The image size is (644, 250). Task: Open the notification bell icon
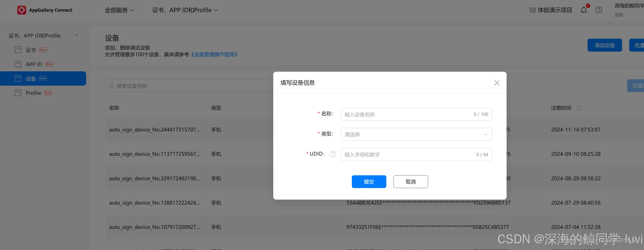(x=584, y=10)
